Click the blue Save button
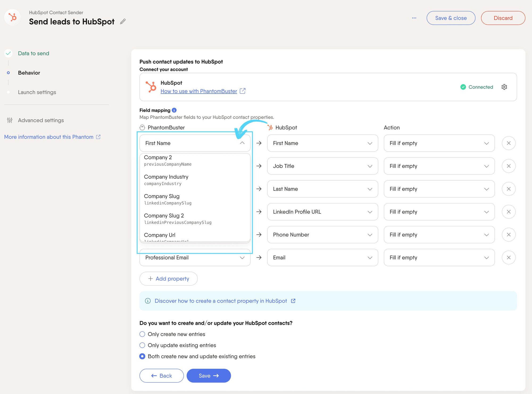 point(209,376)
